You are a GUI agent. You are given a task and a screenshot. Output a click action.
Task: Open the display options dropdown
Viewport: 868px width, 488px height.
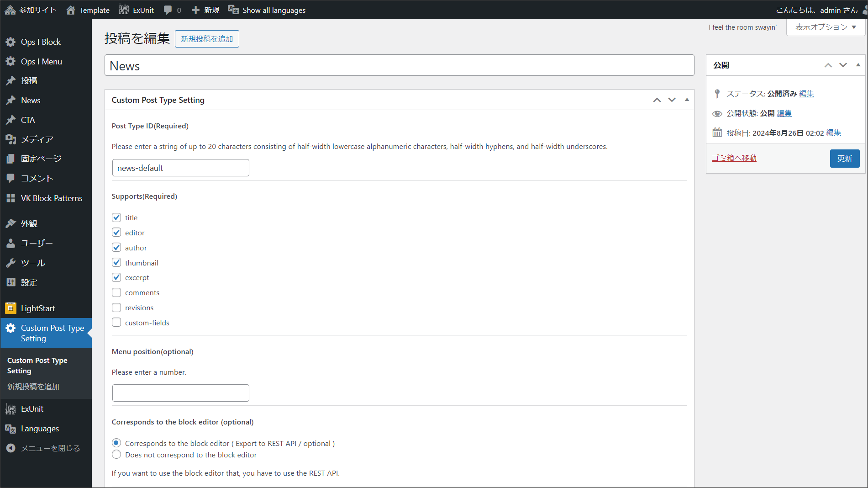click(826, 27)
